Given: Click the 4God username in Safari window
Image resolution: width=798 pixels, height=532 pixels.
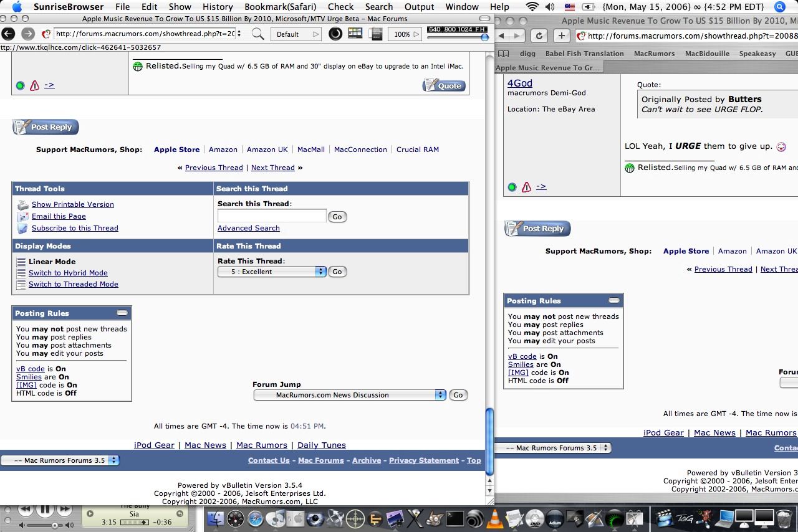Looking at the screenshot, I should click(x=520, y=83).
